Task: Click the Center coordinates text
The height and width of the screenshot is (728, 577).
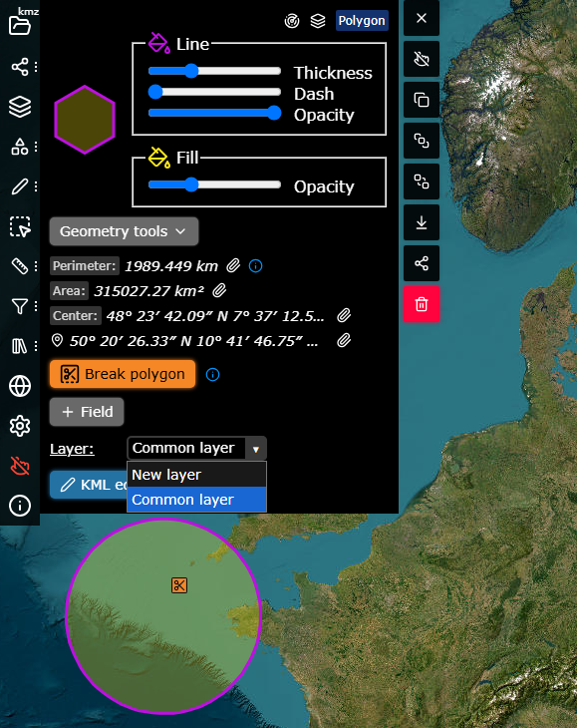Action: (215, 316)
